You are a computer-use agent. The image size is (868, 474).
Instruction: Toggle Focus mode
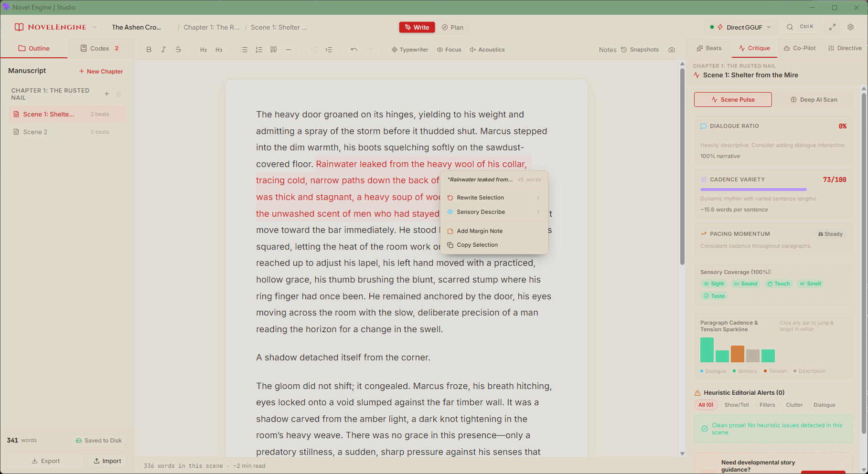tap(449, 50)
